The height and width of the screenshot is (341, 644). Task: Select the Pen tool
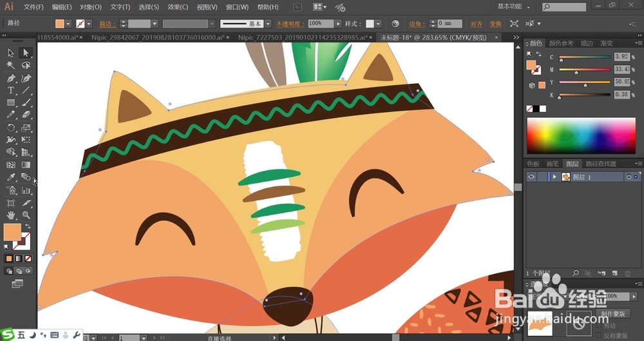pyautogui.click(x=11, y=78)
